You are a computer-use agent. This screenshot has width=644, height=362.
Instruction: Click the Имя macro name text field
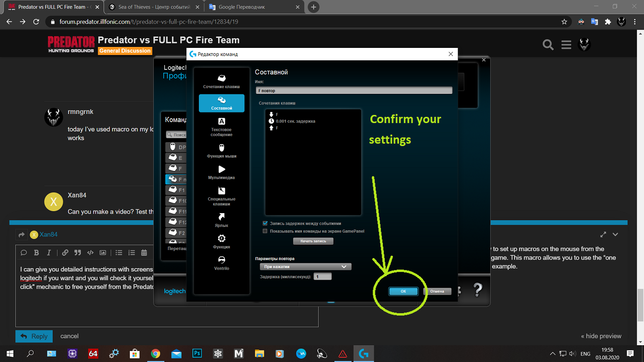pyautogui.click(x=354, y=90)
